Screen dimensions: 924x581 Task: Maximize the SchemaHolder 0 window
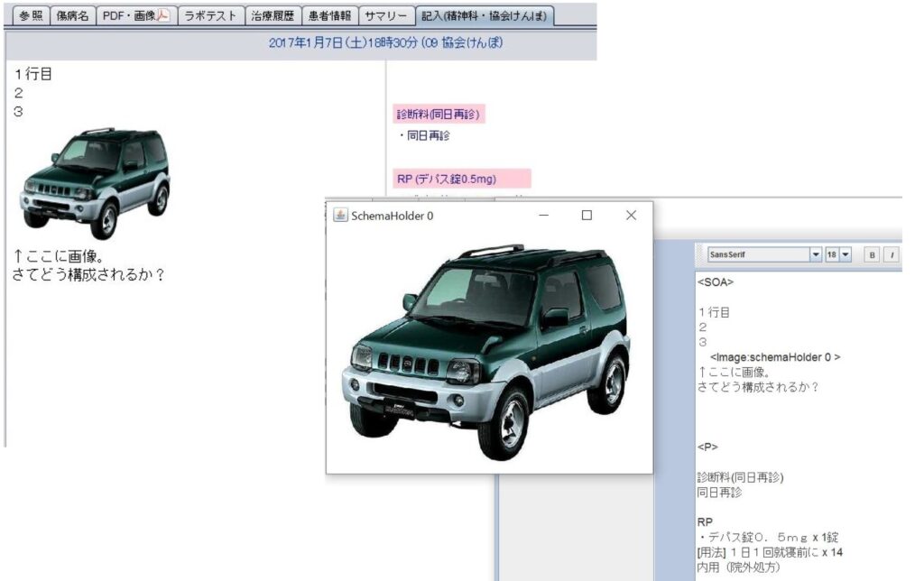coord(587,215)
